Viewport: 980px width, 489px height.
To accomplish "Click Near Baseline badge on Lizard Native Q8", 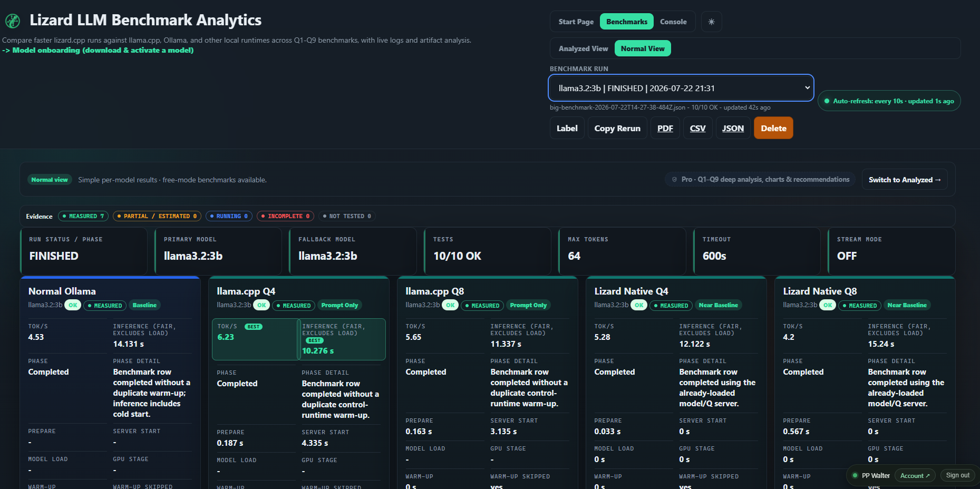I will point(907,305).
